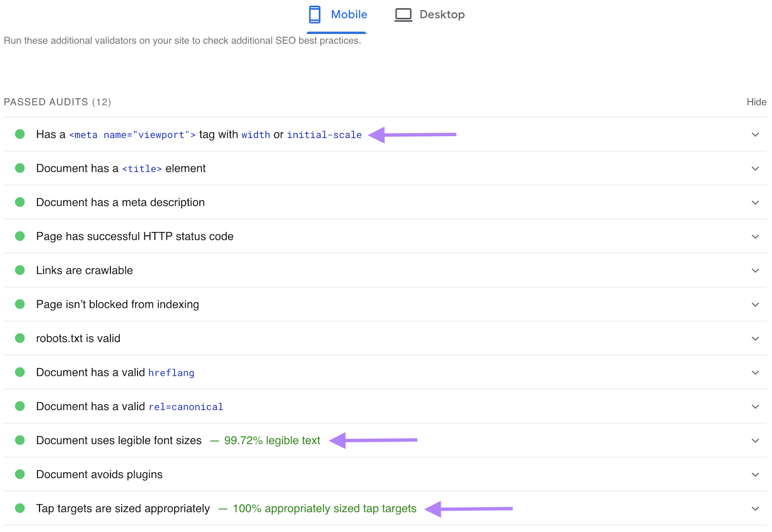The width and height of the screenshot is (772, 532).
Task: Open the 99.72% legible text link
Action: 273,440
